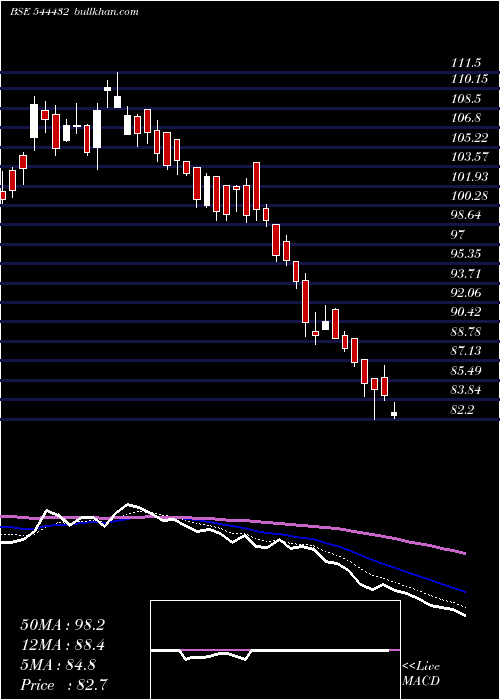Click the Price : 82.7 readout
500x700 pixels.
[x=64, y=685]
